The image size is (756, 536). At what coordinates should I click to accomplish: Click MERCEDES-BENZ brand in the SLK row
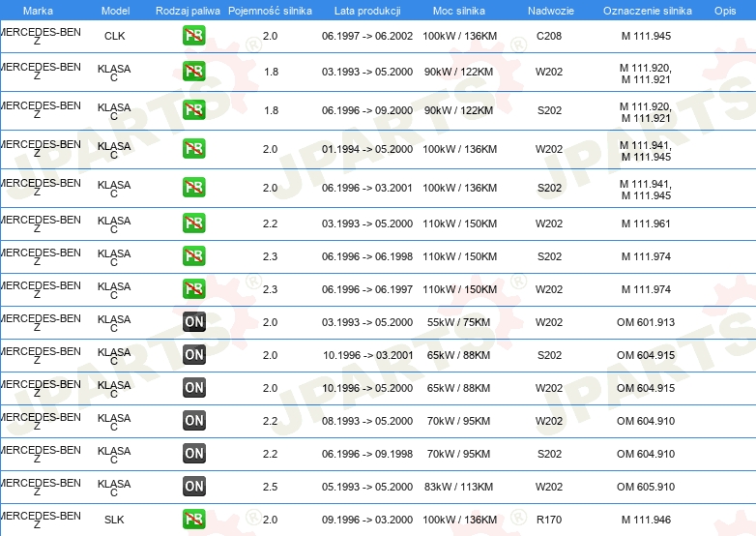41,521
